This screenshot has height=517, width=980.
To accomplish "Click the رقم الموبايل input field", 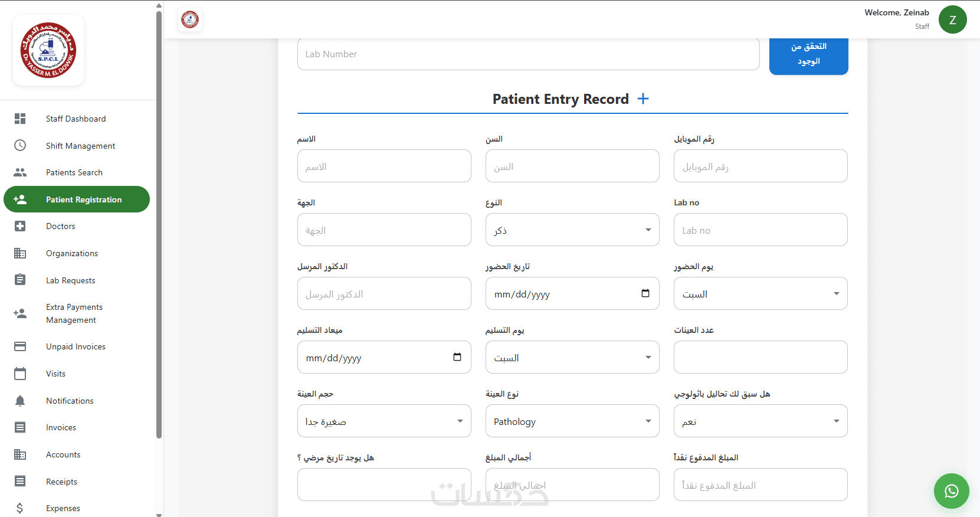I will pos(761,166).
